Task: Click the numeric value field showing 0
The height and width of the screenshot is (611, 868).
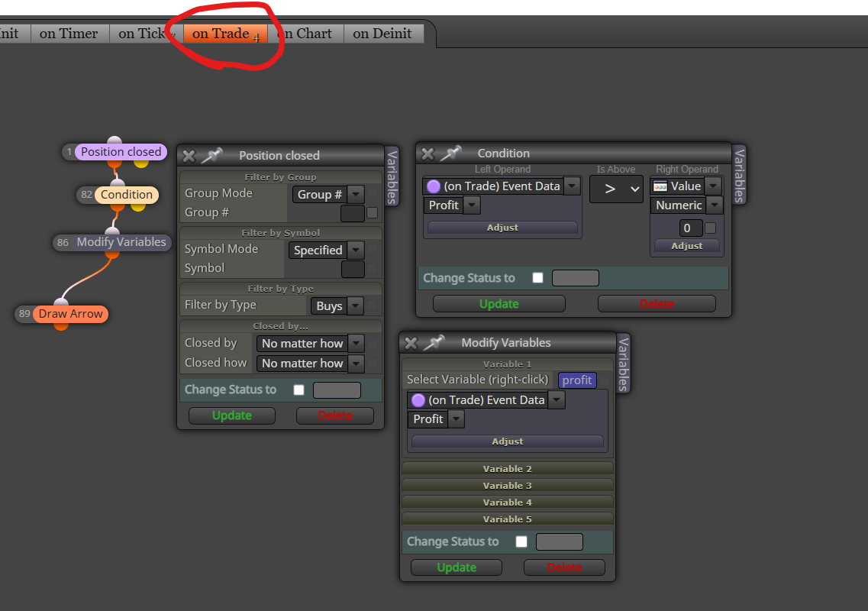Action: click(x=690, y=228)
